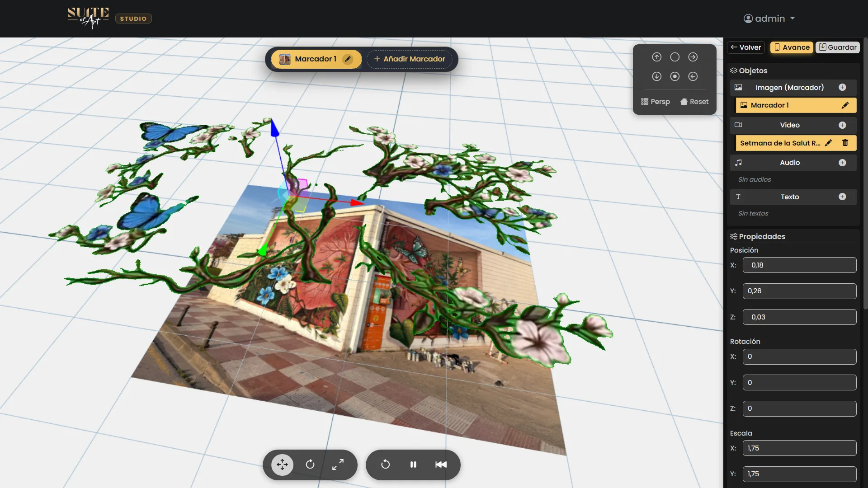Edit Marcador 1 tab with pencil icon
The height and width of the screenshot is (488, 868).
348,59
